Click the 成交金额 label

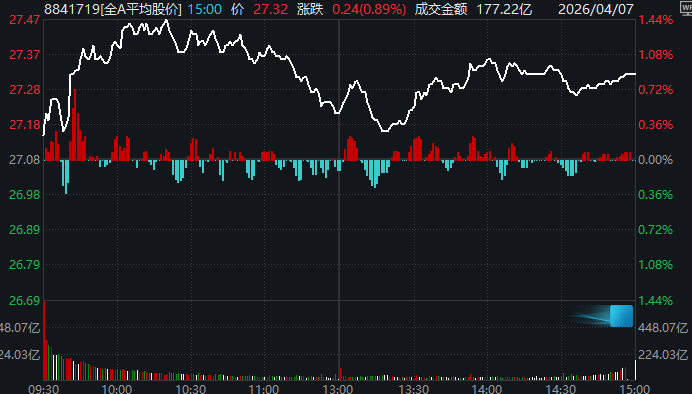point(441,9)
